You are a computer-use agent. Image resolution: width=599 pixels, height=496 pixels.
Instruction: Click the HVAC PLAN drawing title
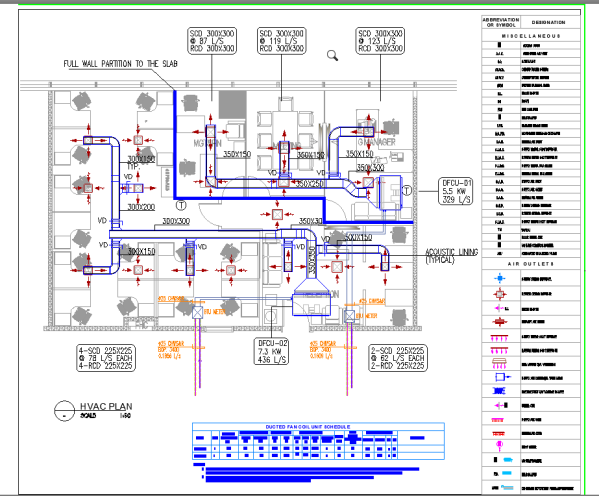[106, 407]
